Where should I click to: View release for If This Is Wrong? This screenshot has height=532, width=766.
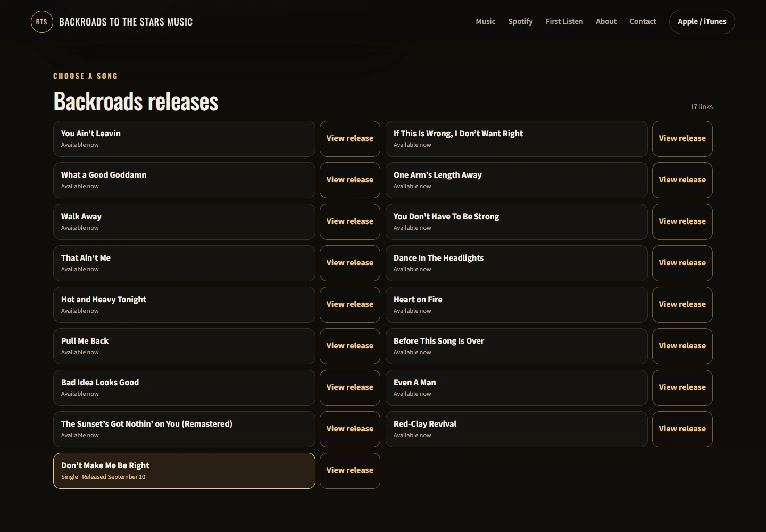(682, 139)
